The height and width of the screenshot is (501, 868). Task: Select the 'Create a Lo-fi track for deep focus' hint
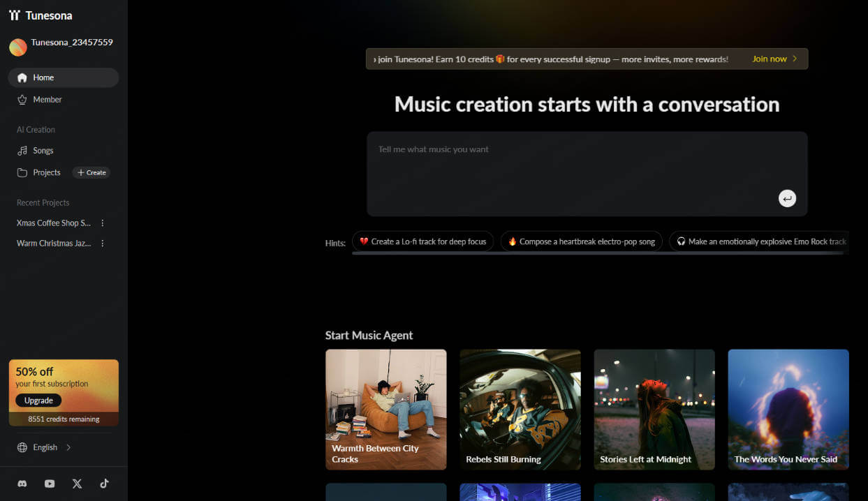[x=422, y=241]
